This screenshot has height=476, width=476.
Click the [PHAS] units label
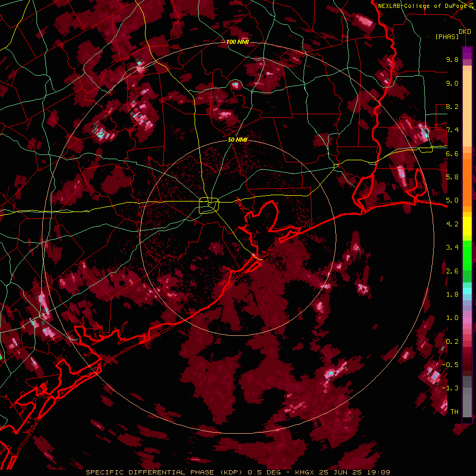point(447,37)
